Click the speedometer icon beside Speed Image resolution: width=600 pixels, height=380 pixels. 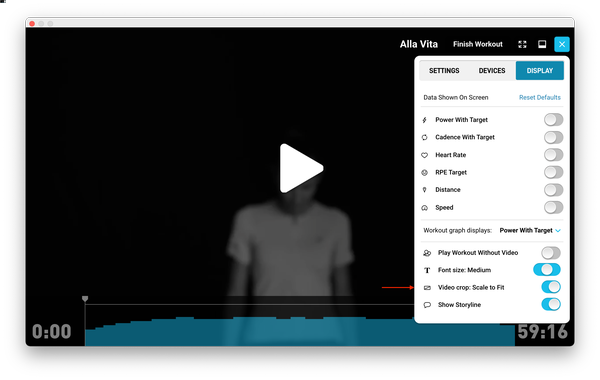(424, 208)
